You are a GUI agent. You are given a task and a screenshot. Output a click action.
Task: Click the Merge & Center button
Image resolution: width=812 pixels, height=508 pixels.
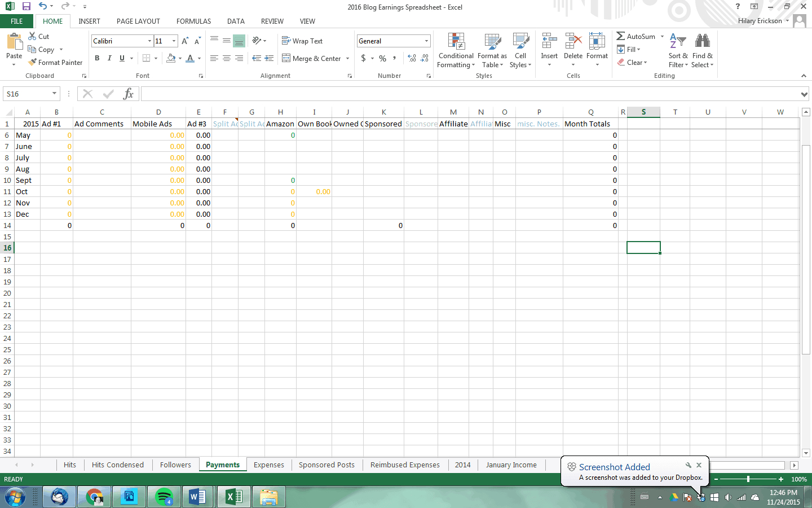click(312, 58)
